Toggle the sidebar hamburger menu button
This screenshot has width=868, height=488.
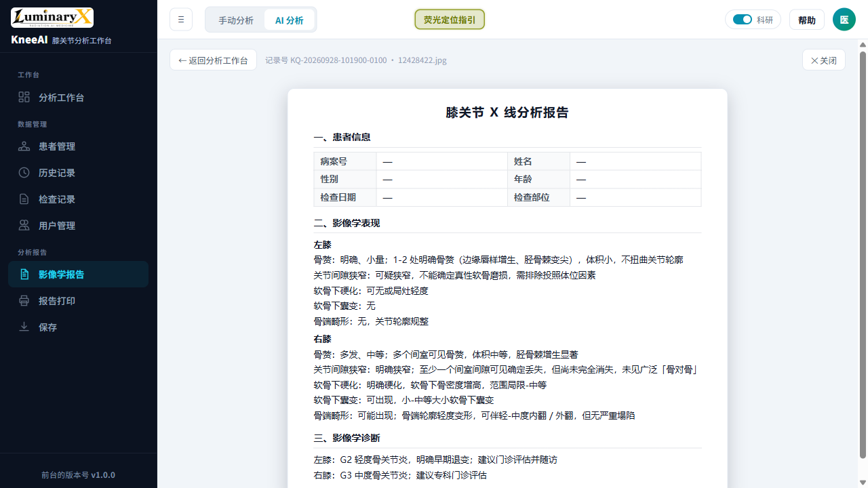181,20
